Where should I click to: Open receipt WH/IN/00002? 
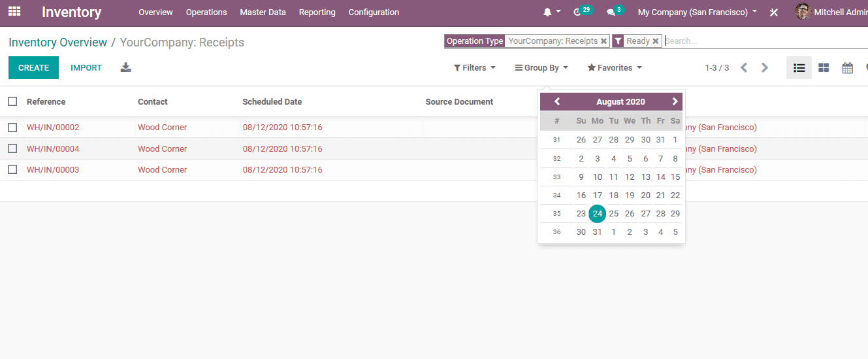[53, 128]
